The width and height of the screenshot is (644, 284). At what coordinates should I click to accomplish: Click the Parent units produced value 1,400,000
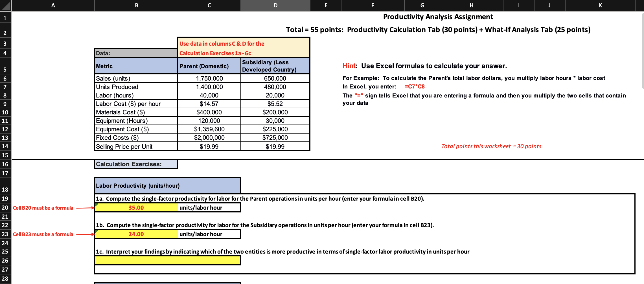[209, 87]
